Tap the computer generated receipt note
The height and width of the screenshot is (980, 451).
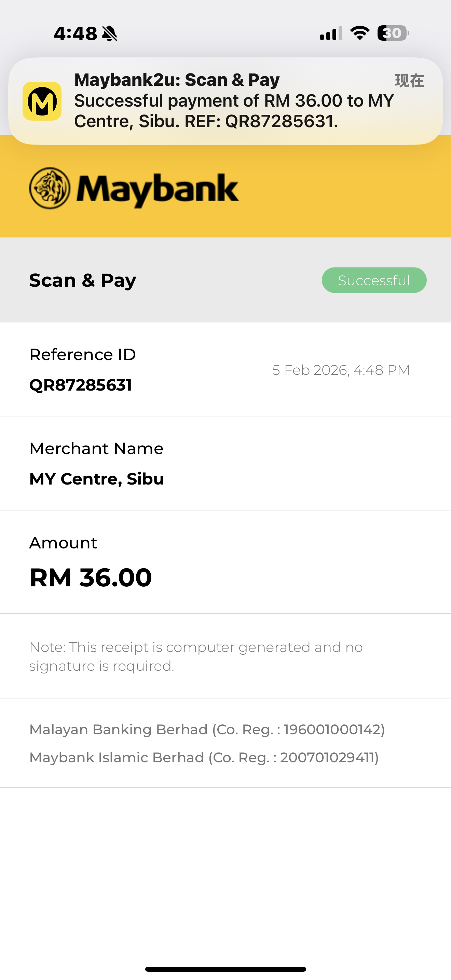pos(196,656)
